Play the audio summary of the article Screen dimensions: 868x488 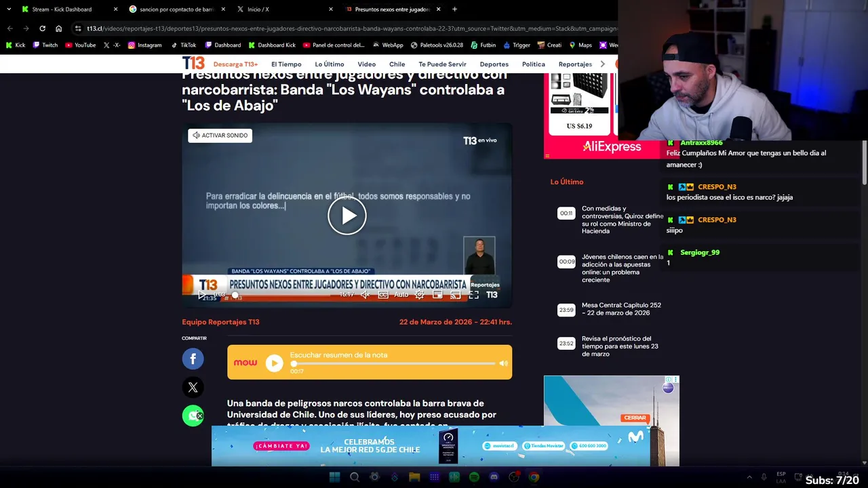coord(274,363)
